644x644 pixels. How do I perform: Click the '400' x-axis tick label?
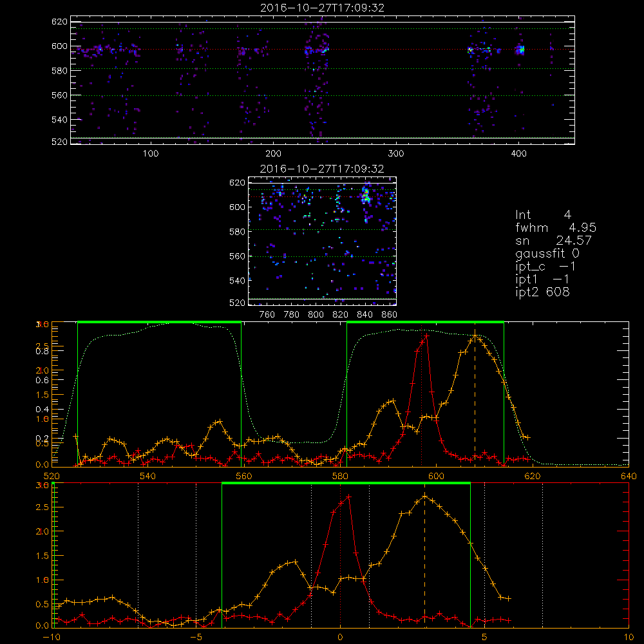pyautogui.click(x=518, y=154)
